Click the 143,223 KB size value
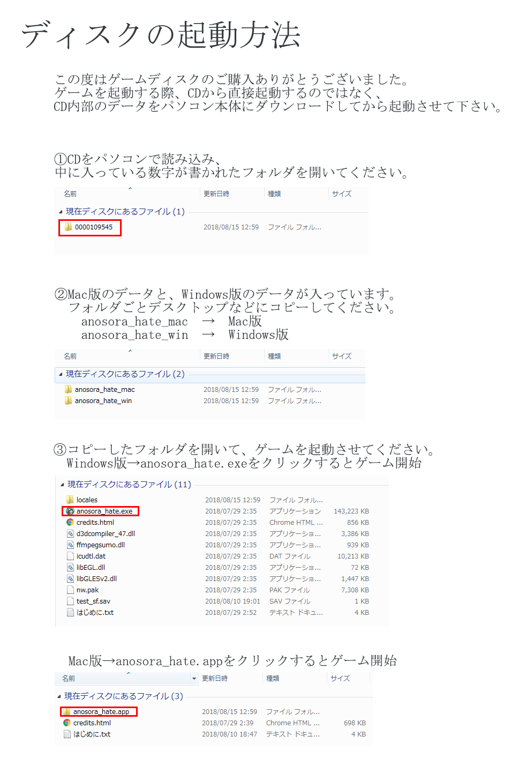532x773 pixels. [351, 511]
